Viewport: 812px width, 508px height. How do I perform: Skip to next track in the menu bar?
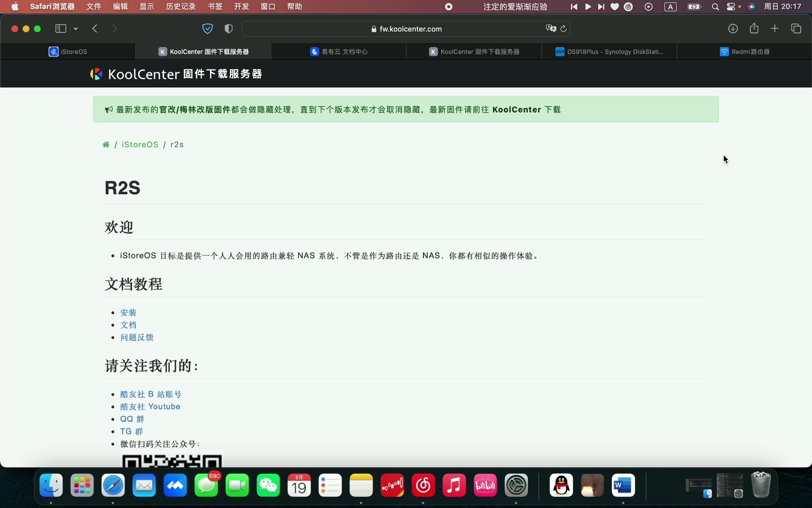[x=601, y=7]
